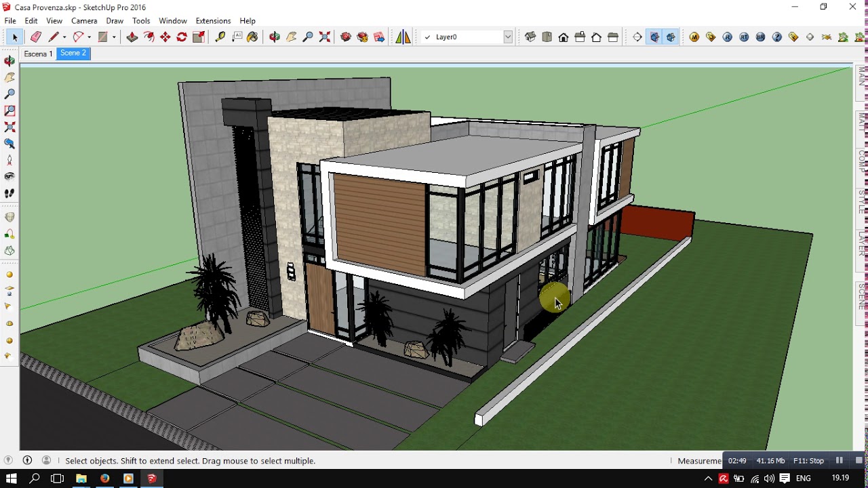Open the File menu

pyautogui.click(x=10, y=21)
